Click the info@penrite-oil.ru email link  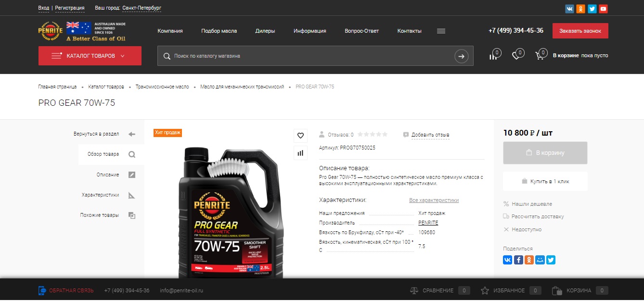[181, 291]
